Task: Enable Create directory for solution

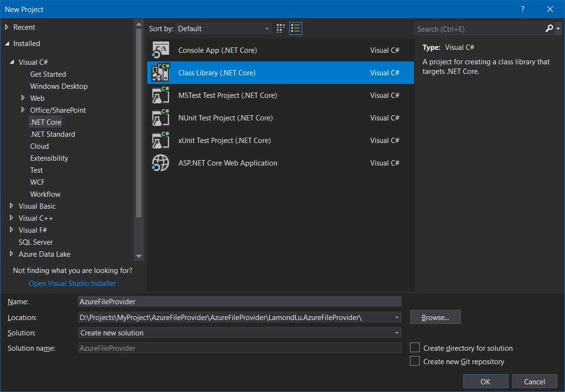Action: [415, 348]
